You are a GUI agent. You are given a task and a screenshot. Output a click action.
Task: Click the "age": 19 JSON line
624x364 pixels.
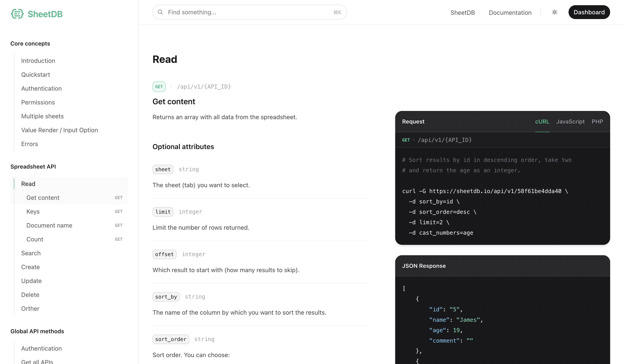point(446,330)
